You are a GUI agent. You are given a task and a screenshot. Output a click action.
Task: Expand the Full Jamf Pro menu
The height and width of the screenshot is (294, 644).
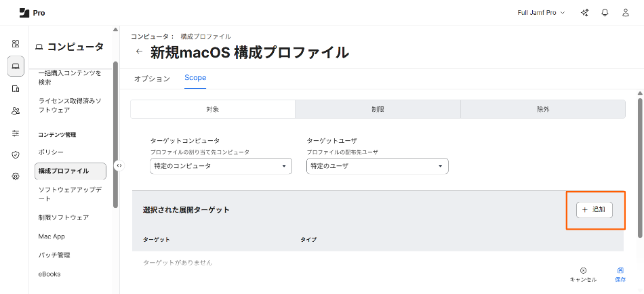click(540, 13)
